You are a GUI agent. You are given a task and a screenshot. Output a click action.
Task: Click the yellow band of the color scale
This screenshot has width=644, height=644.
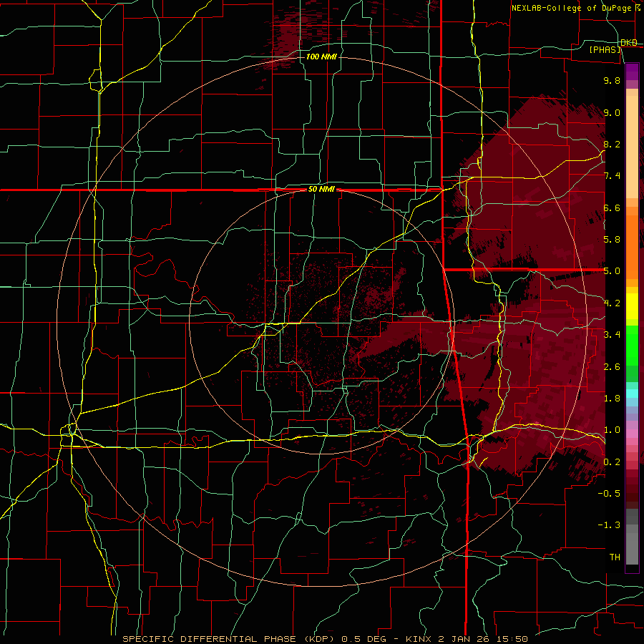click(632, 306)
